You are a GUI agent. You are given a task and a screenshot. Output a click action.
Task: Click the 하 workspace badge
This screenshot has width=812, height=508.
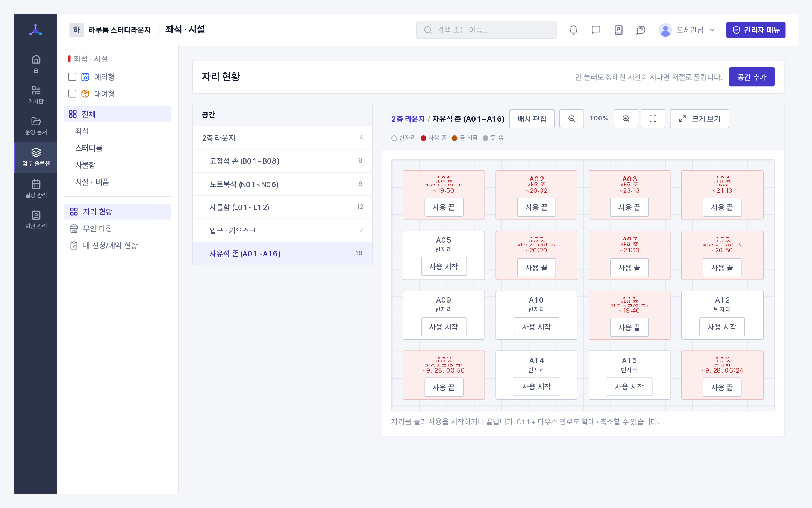[77, 30]
